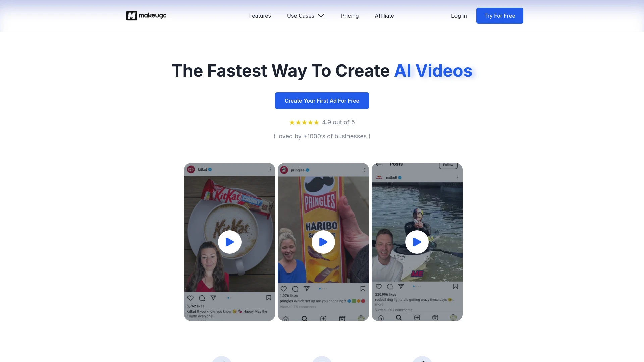Click the MakeUGC logo icon

click(x=130, y=15)
